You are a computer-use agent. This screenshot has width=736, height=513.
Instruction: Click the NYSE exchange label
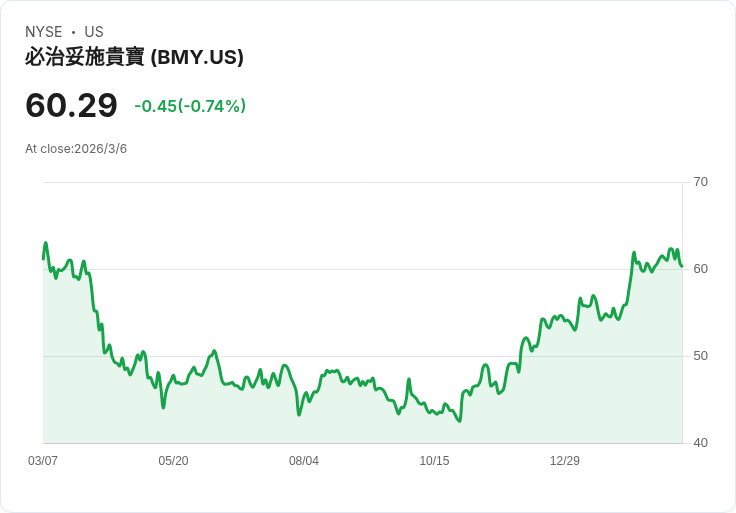click(44, 32)
